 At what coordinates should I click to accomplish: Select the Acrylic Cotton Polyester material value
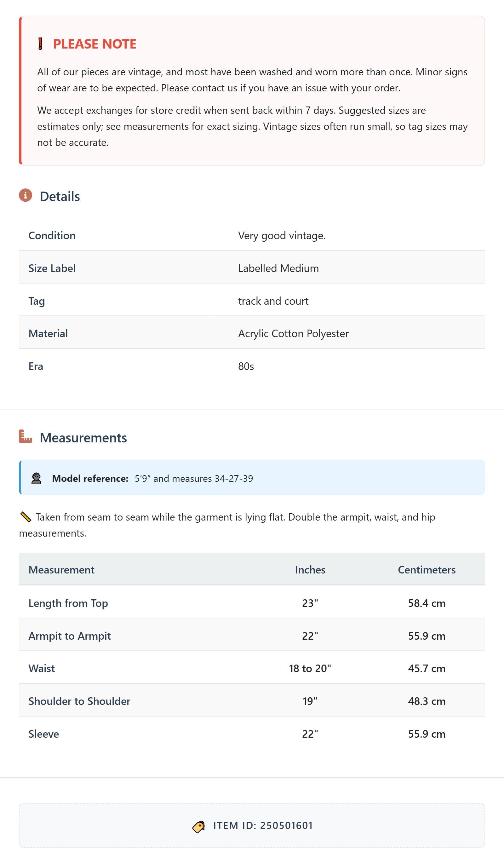(294, 334)
